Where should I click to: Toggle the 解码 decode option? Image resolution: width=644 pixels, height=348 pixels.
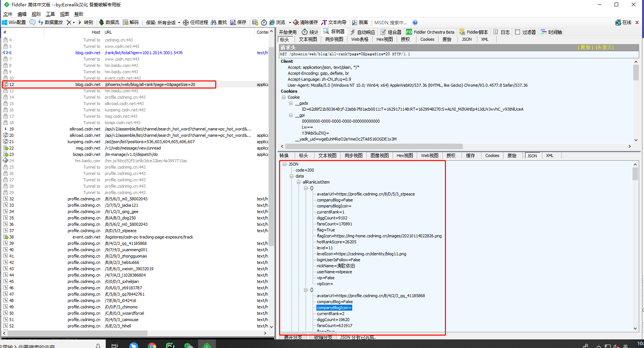coord(131,22)
